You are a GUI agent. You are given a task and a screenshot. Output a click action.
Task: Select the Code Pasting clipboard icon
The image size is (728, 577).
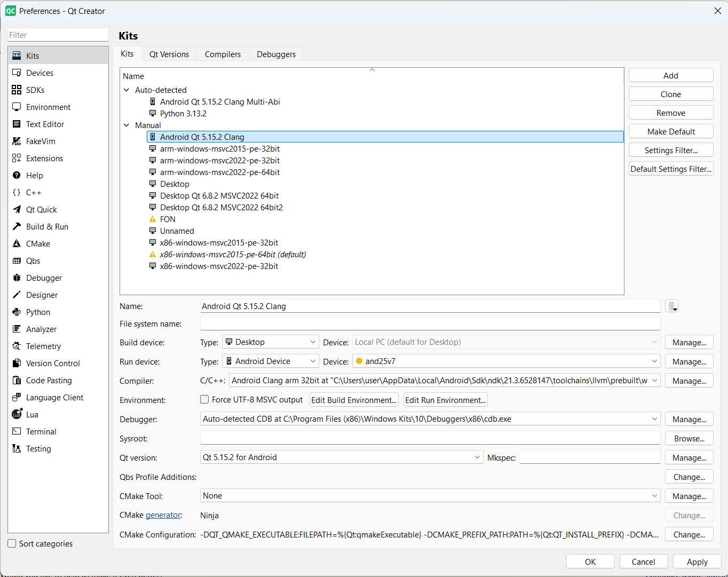(x=17, y=380)
